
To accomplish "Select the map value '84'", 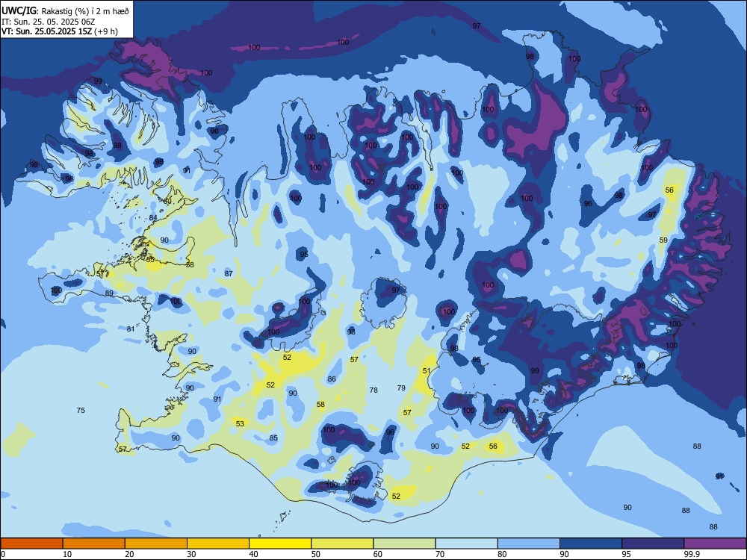I will [x=153, y=217].
